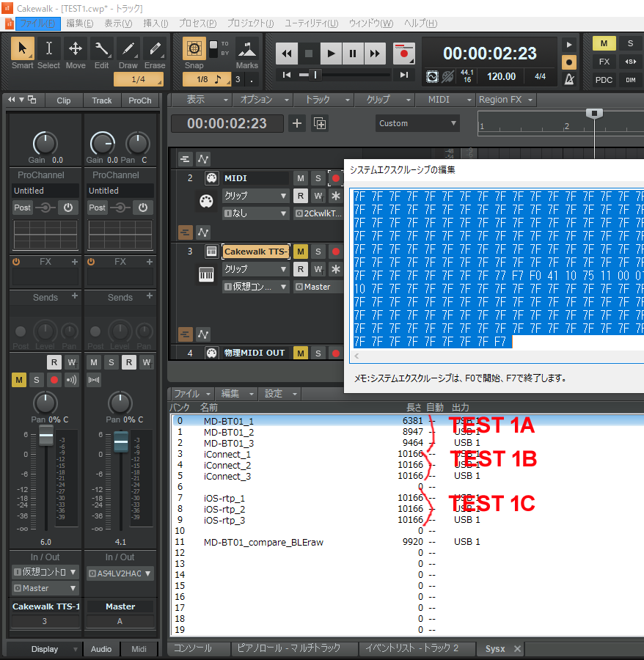Select the Smart tool

(x=22, y=53)
